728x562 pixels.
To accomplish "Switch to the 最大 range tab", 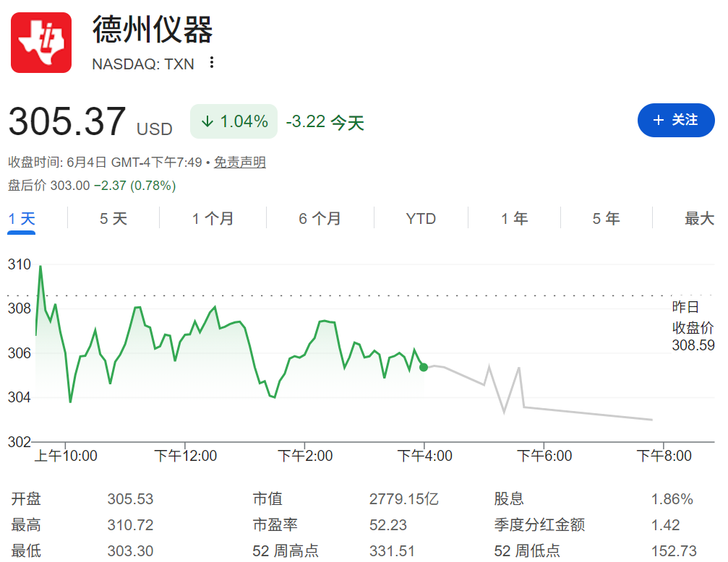I will (x=699, y=218).
